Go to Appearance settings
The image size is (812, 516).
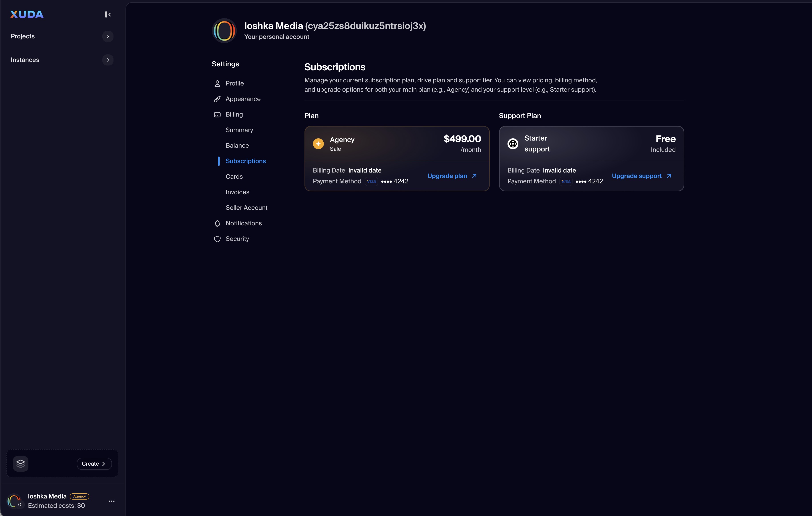[243, 99]
